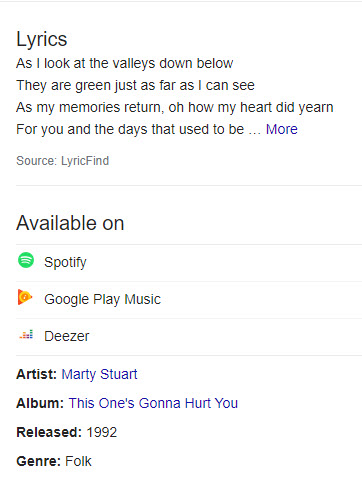Open the This One's Gonna Hurt You album link
The width and height of the screenshot is (362, 480).
(x=153, y=403)
